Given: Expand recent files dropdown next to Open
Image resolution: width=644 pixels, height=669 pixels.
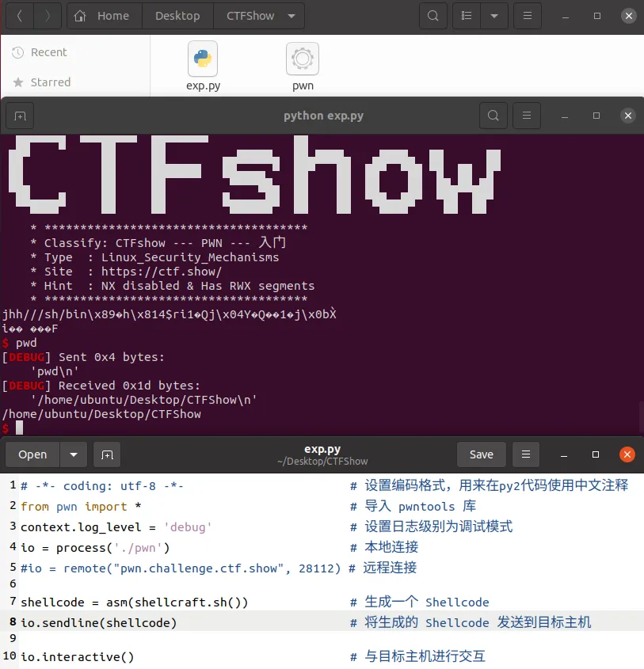Looking at the screenshot, I should [x=74, y=454].
